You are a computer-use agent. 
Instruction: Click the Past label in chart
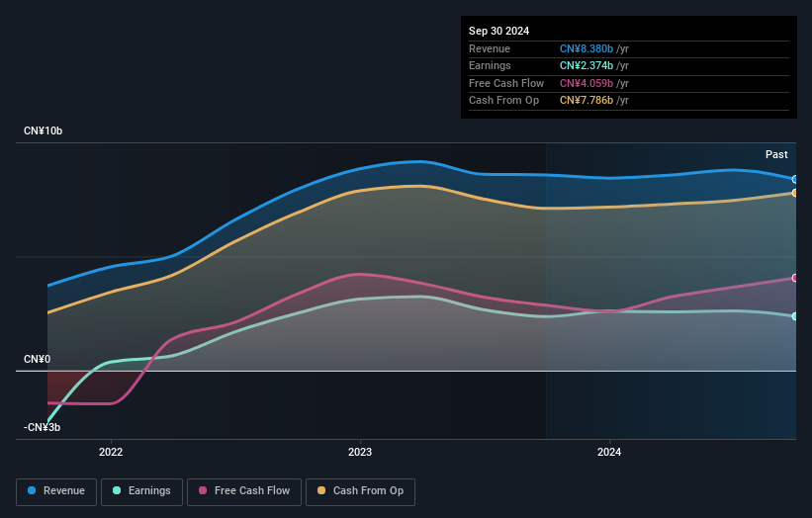coord(776,154)
